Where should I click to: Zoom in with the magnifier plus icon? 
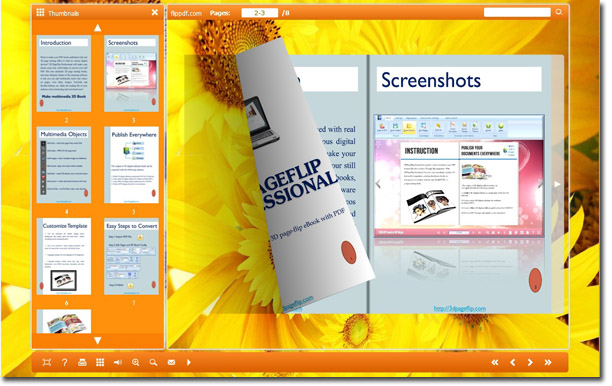(x=135, y=363)
